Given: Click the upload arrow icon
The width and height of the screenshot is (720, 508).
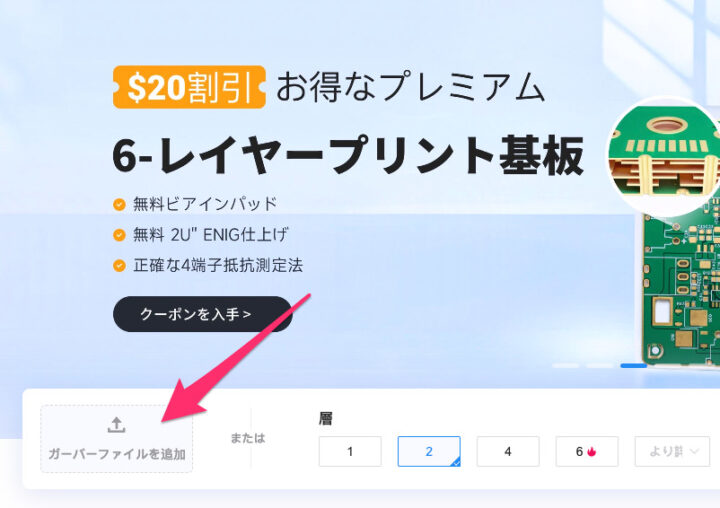Looking at the screenshot, I should point(116,425).
